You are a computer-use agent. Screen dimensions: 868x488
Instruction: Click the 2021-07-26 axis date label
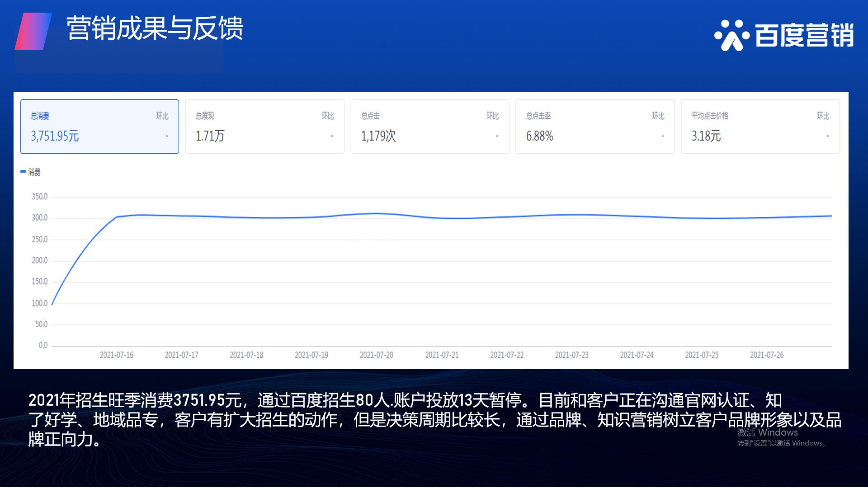pyautogui.click(x=767, y=355)
